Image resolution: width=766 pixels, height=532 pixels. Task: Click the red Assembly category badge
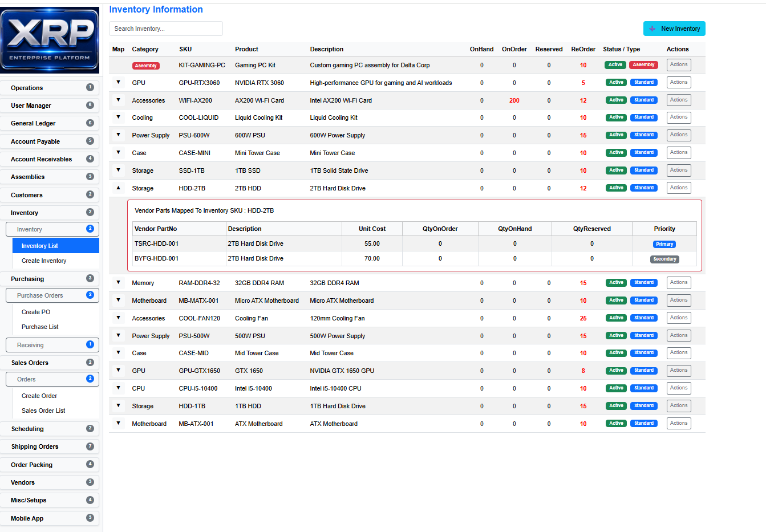coord(146,66)
